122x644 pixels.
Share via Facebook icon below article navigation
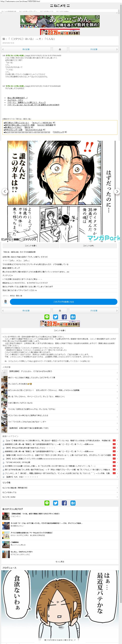click(64, 317)
